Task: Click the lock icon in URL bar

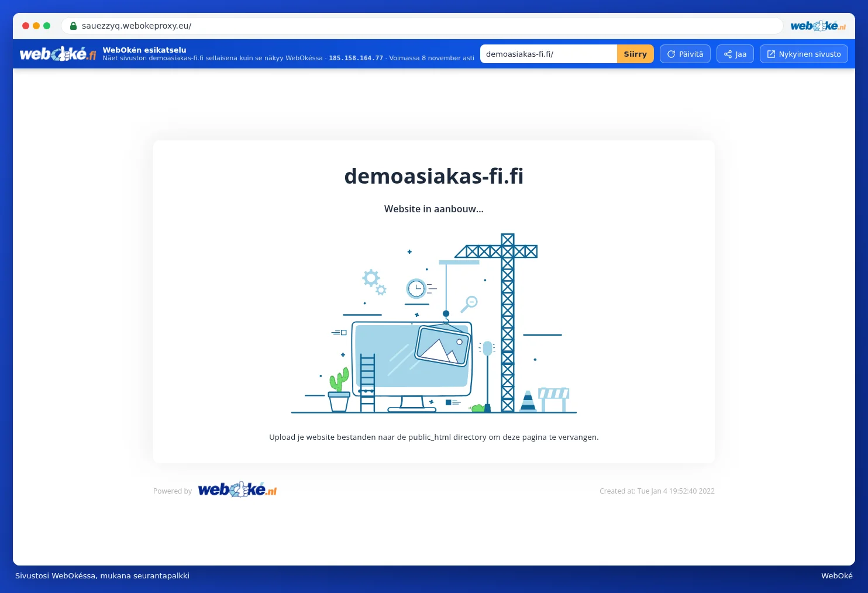Action: [x=73, y=26]
